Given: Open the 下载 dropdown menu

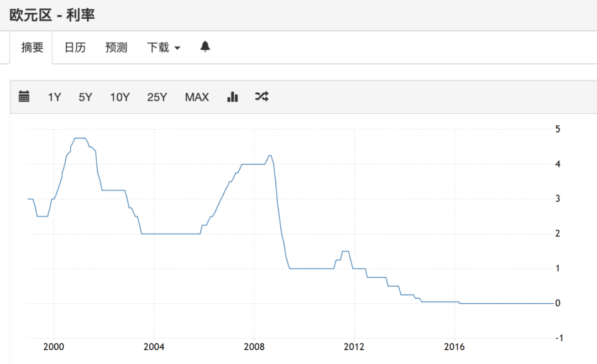Looking at the screenshot, I should click(163, 48).
